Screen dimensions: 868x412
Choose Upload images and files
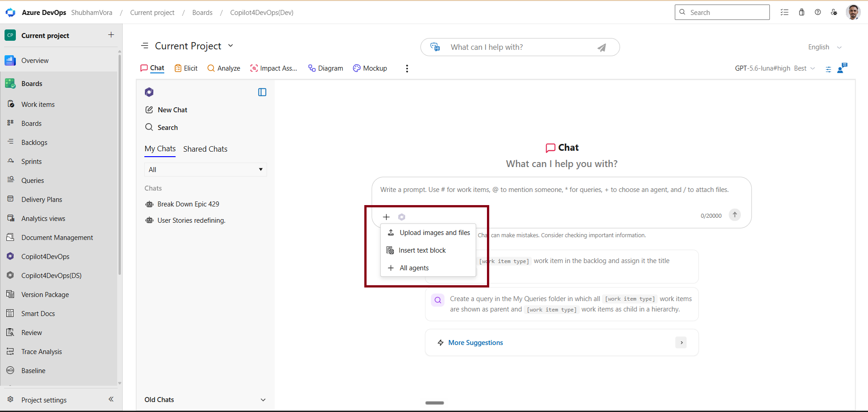click(x=428, y=233)
